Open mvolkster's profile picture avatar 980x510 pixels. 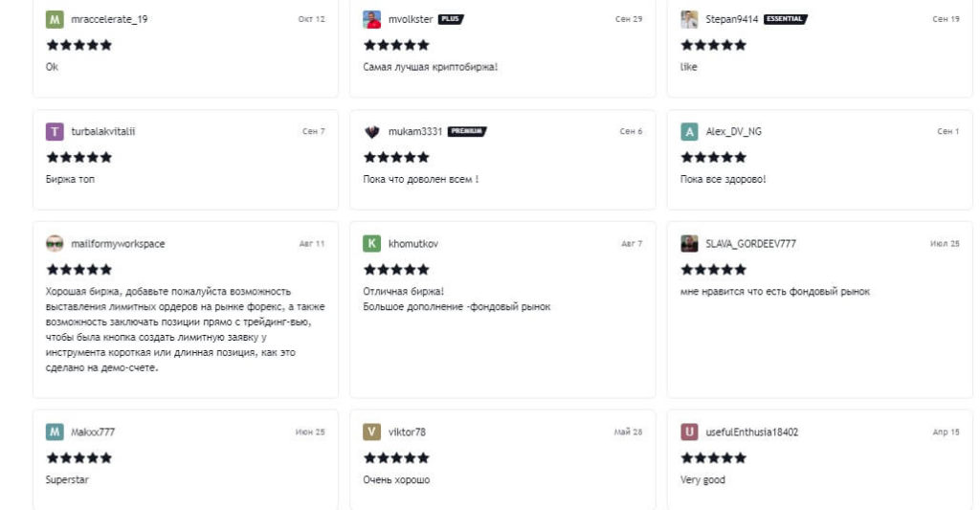[372, 19]
